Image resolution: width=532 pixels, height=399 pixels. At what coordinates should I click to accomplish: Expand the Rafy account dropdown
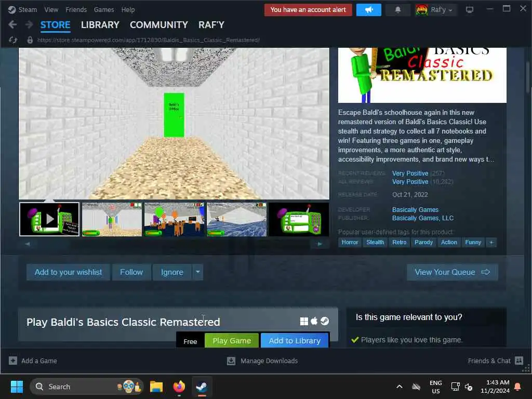point(450,10)
